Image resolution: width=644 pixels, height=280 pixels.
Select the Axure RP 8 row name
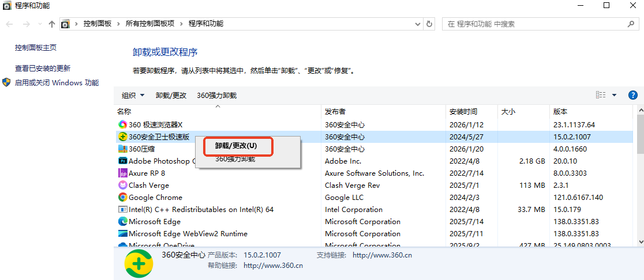[147, 173]
